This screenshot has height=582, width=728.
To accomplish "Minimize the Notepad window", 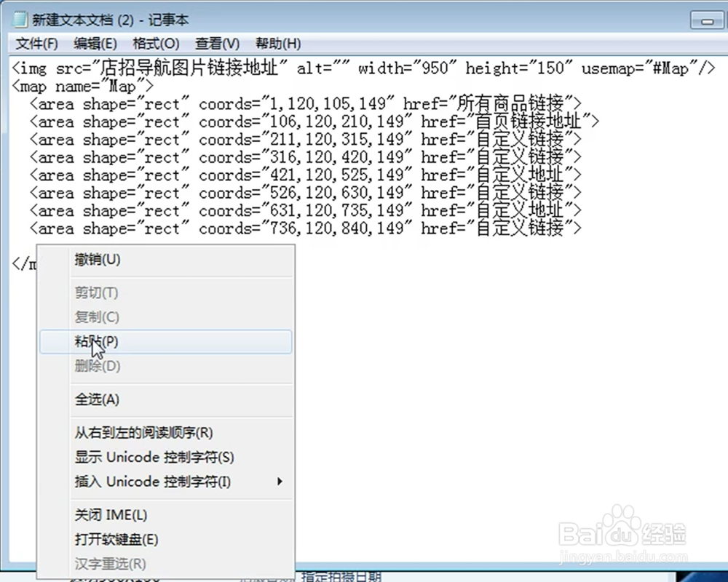I will (707, 21).
